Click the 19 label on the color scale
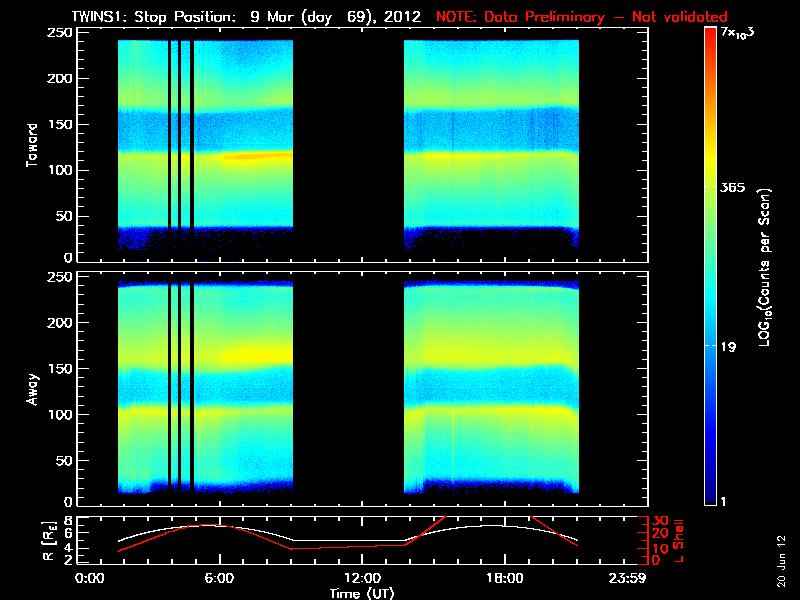This screenshot has width=800, height=600. click(x=730, y=347)
